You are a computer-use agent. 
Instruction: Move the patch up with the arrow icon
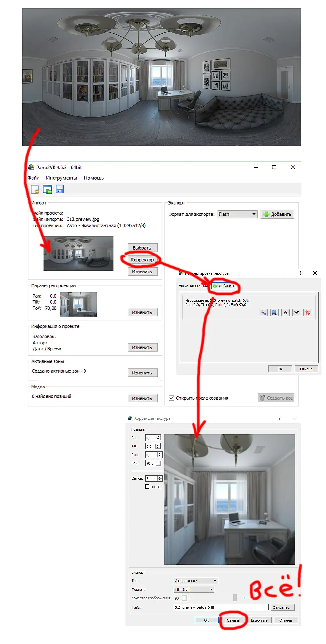(x=286, y=313)
